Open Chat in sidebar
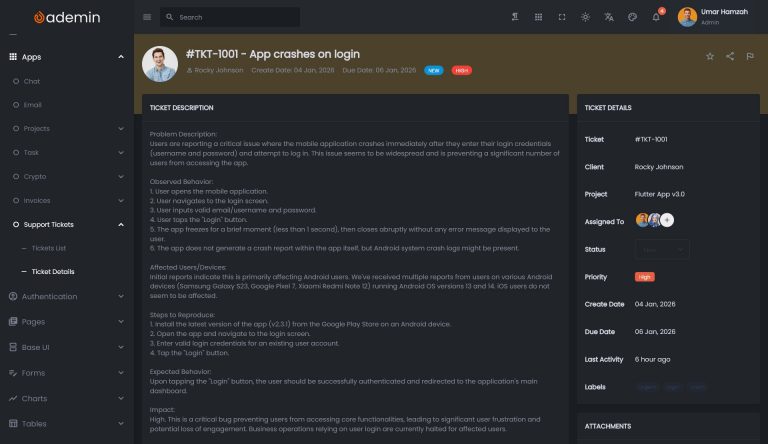Viewport: 768px width, 444px height. click(32, 81)
